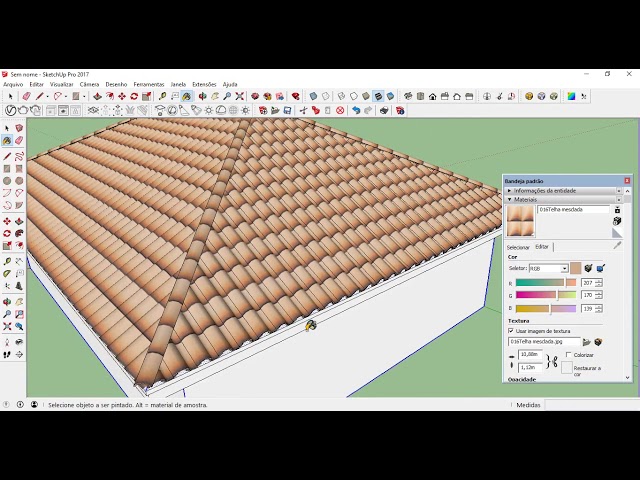The width and height of the screenshot is (640, 480).
Task: Select the Make Component tool in left toolbar
Action: point(19,128)
